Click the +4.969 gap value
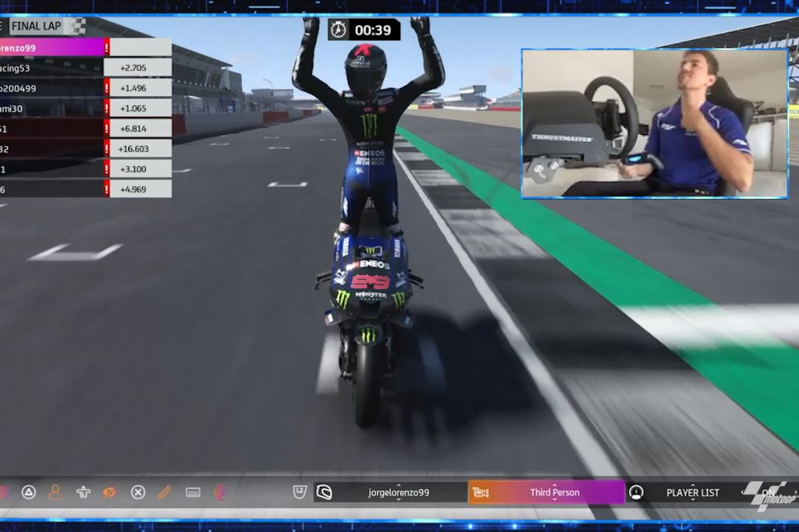Viewport: 799px width, 532px height. coord(133,189)
